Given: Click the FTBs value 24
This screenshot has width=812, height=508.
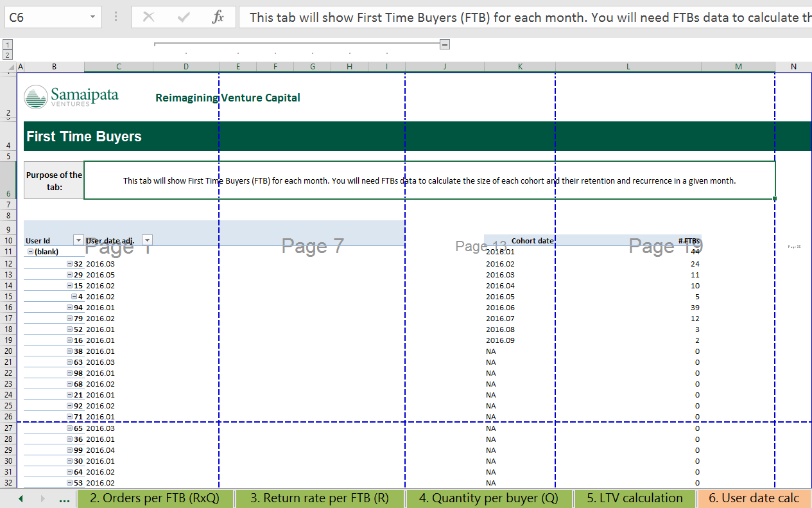Looking at the screenshot, I should point(695,264).
